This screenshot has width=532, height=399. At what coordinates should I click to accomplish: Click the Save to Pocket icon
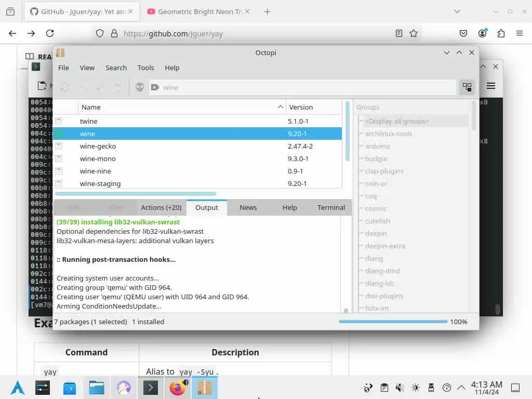(x=463, y=33)
